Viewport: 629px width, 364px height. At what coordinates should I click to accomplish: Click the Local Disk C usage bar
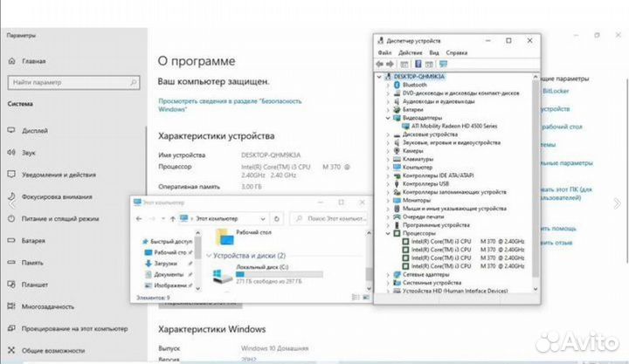click(x=280, y=274)
